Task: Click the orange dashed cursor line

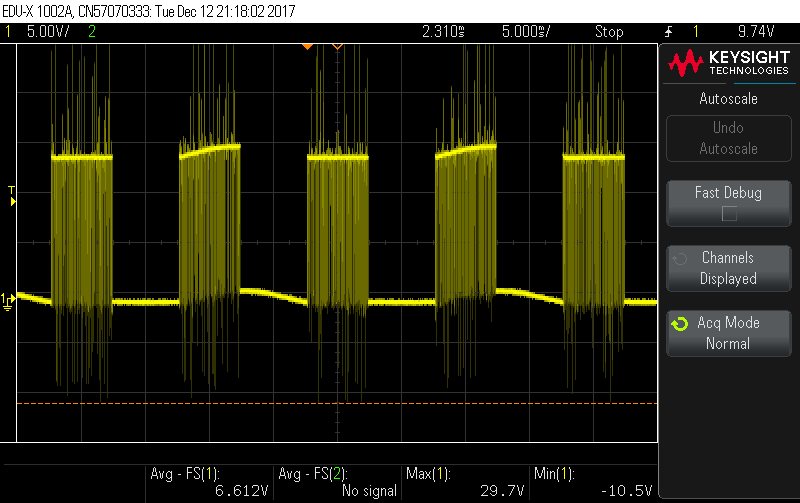Action: (x=337, y=404)
